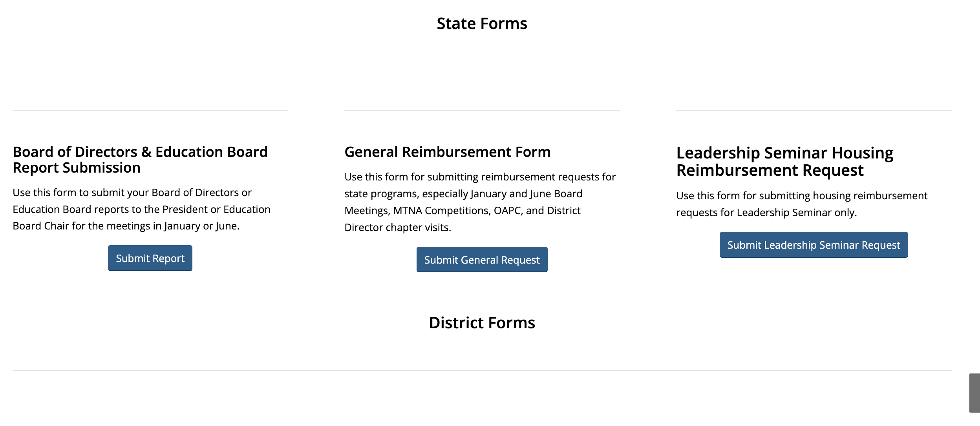Click the State Forms heading
The image size is (980, 426).
pos(482,24)
